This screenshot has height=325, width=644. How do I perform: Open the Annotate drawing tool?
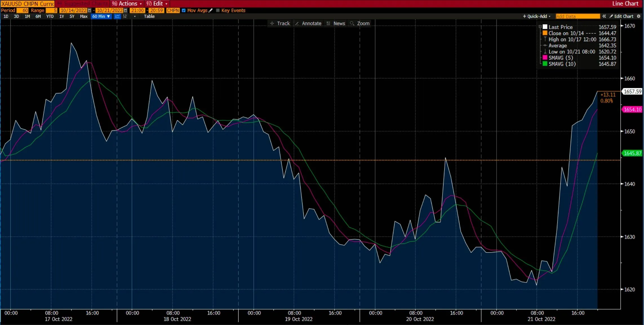308,23
